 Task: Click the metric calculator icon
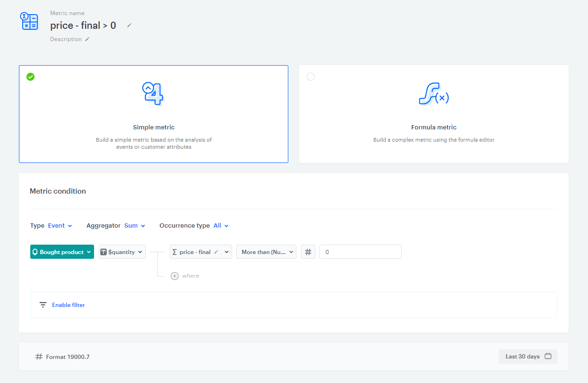coord(29,22)
